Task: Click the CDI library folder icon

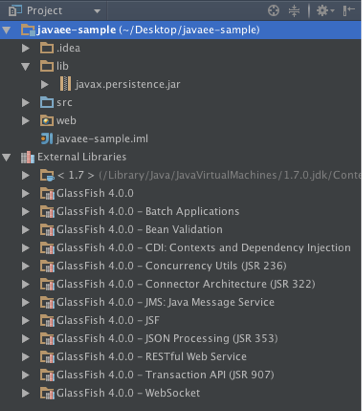Action: point(47,248)
